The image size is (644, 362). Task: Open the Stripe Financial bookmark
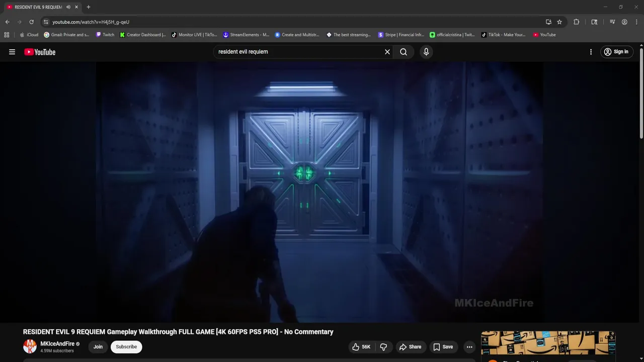point(401,35)
